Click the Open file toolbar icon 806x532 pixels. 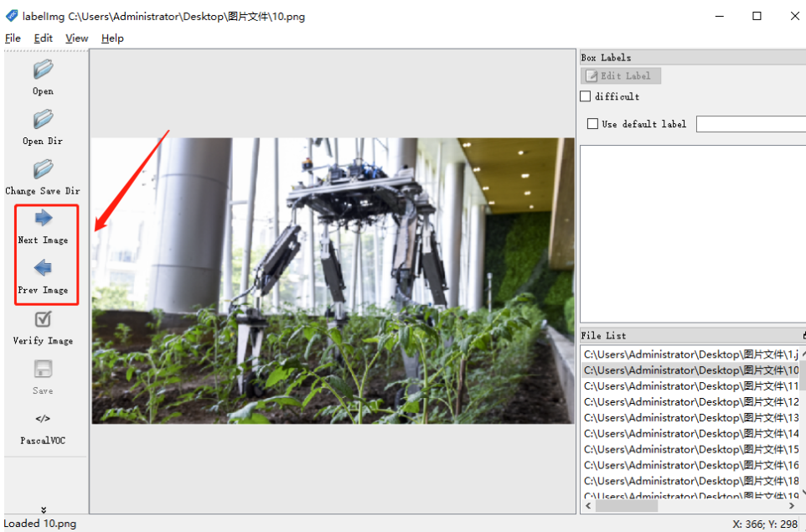[44, 70]
